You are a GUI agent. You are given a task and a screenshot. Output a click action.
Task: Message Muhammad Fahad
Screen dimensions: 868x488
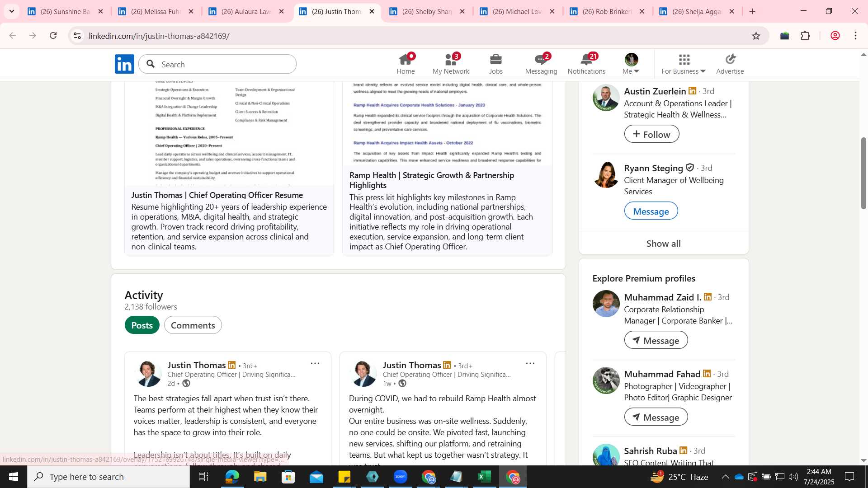pyautogui.click(x=656, y=417)
